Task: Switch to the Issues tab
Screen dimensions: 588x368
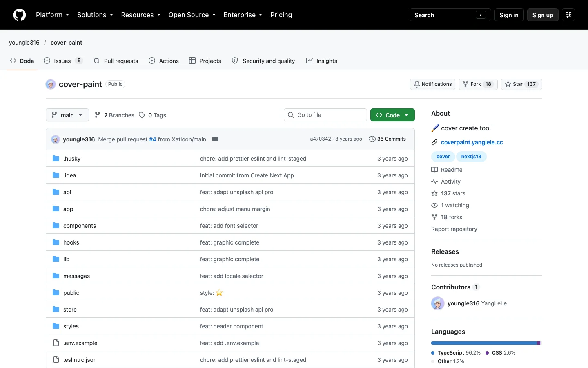Action: coord(63,61)
